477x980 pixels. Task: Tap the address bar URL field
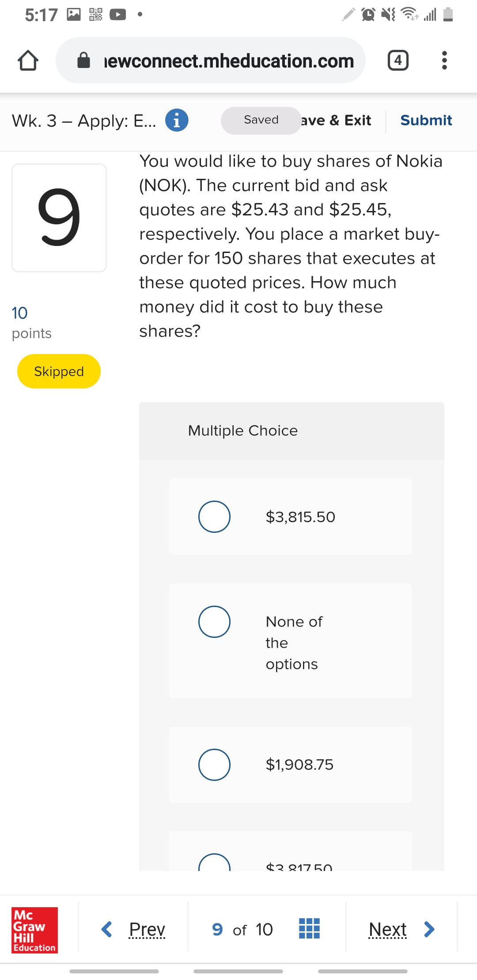coord(228,60)
